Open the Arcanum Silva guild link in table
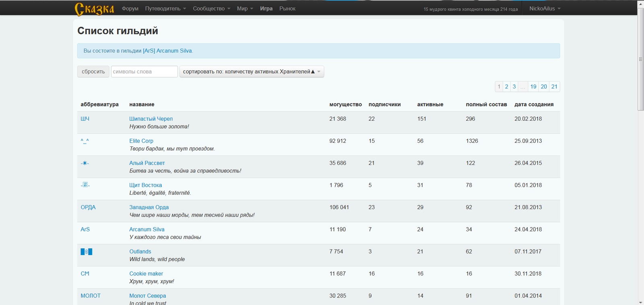This screenshot has width=644, height=305. pos(147,229)
